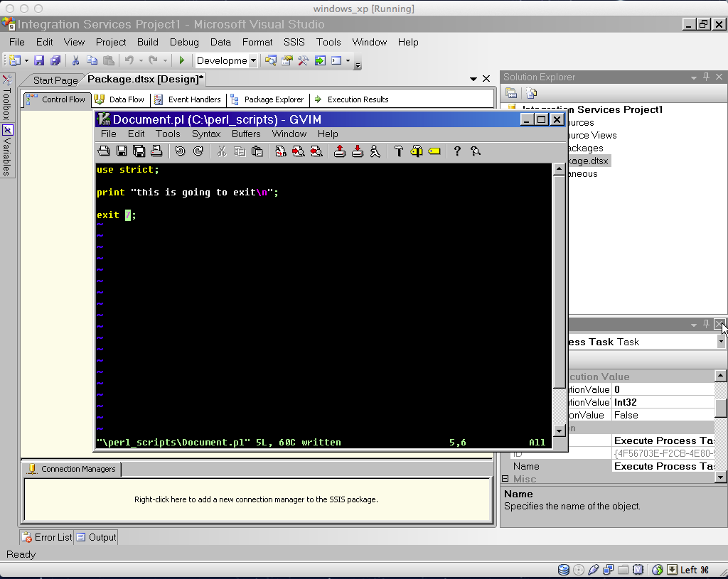Open the SSIS menu

294,42
